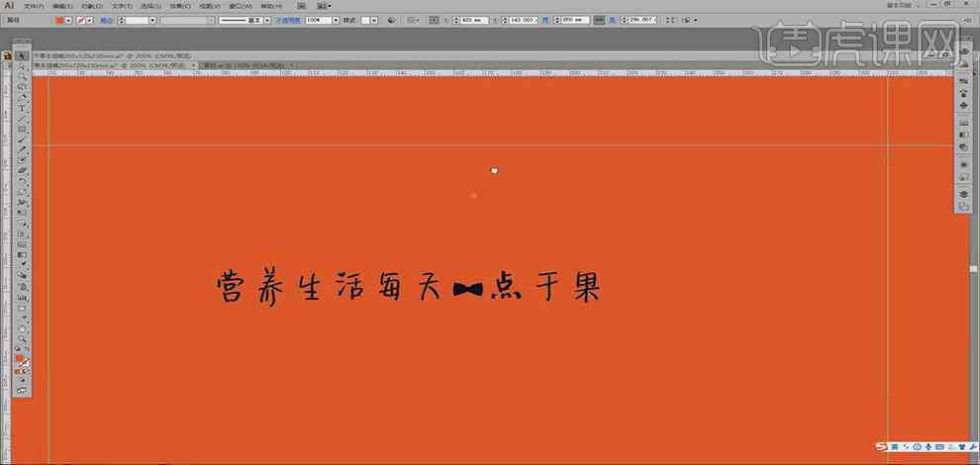Change screen mode at toolbar bottom

coord(23,391)
